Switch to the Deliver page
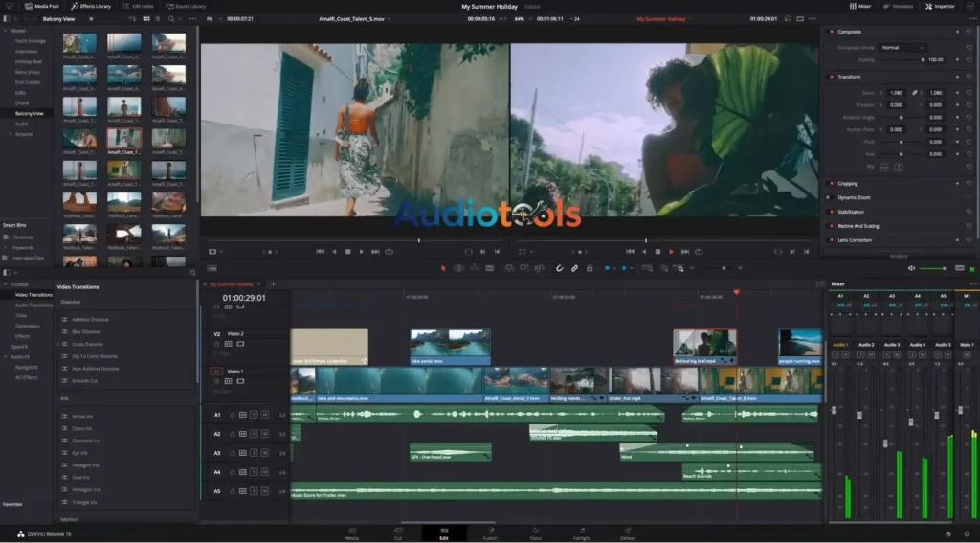Screen dimensions: 980x543 [628, 533]
